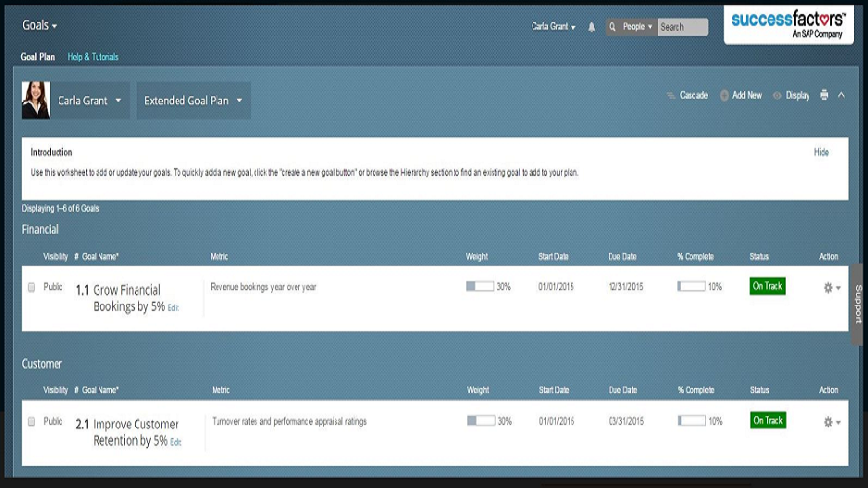Screen dimensions: 868x488
Task: Open Carla Grant user account menu
Action: tap(553, 27)
